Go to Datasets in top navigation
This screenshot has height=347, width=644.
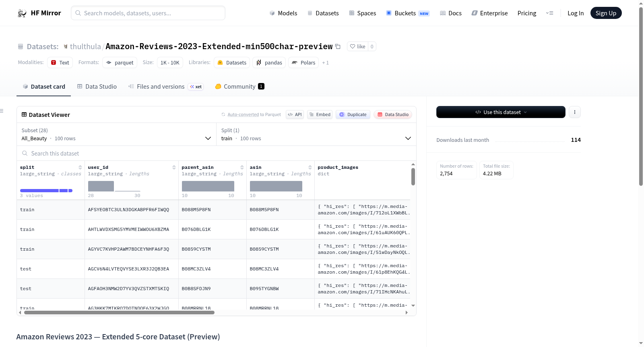pyautogui.click(x=323, y=13)
